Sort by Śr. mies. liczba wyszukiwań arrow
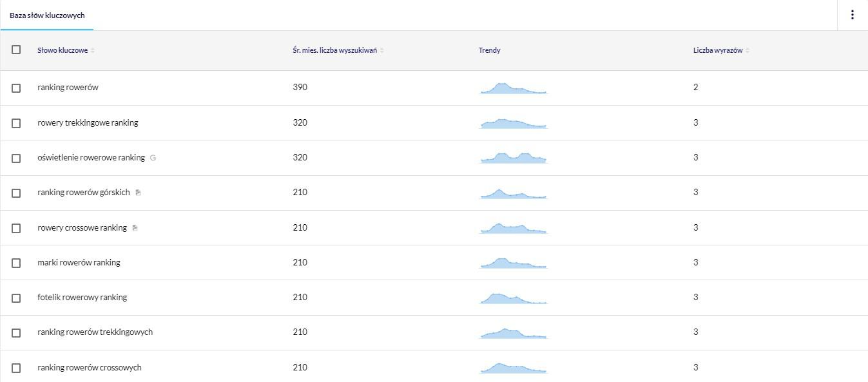This screenshot has width=868, height=382. click(x=381, y=50)
